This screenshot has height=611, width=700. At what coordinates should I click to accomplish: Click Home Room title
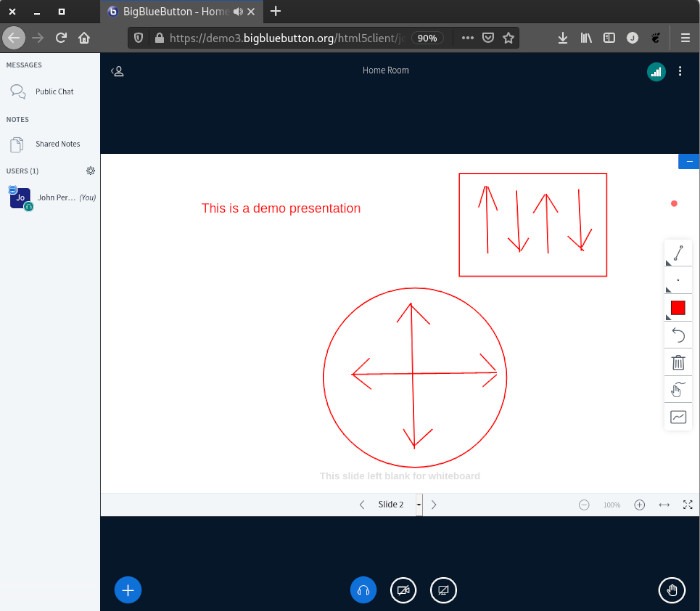[385, 71]
